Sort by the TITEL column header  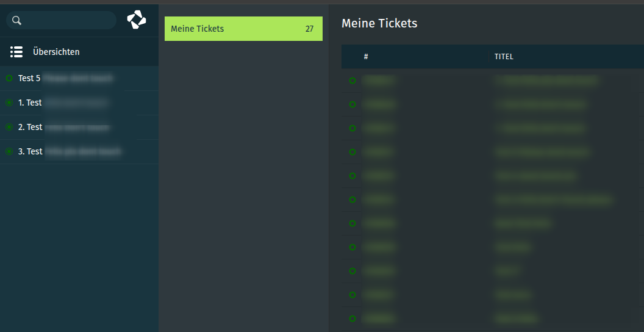click(x=504, y=57)
